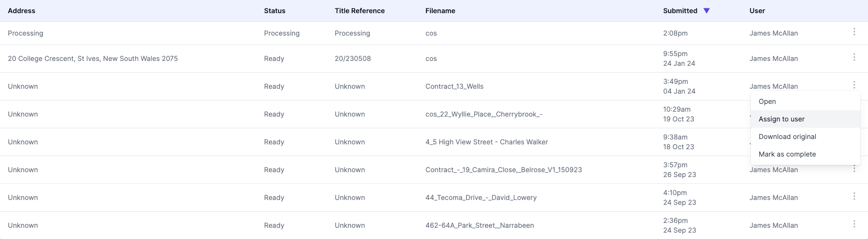Select Download original menu option
868x239 pixels.
click(787, 137)
